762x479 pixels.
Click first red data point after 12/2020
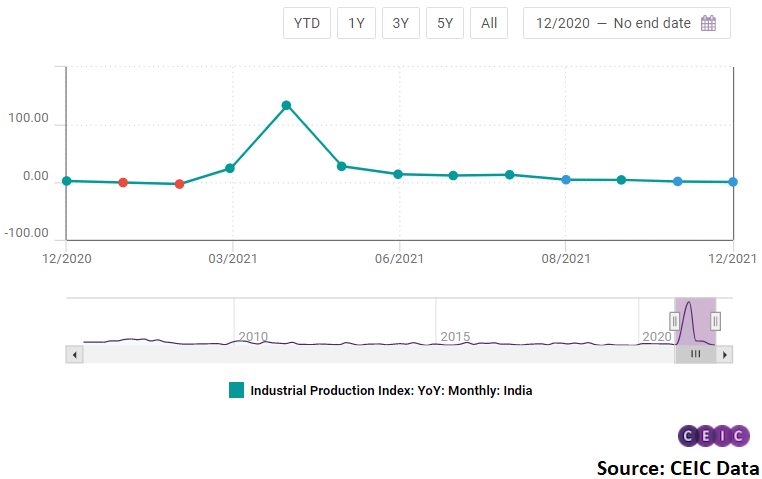tap(123, 182)
